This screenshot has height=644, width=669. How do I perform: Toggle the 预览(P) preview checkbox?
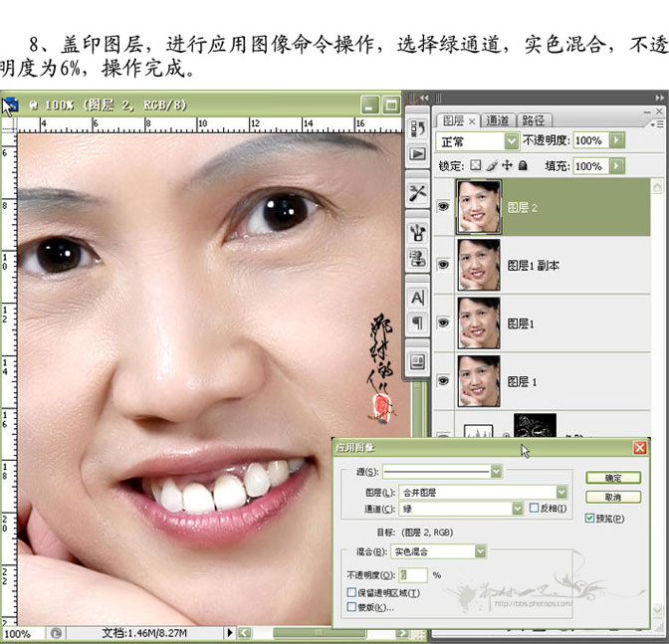click(x=589, y=519)
